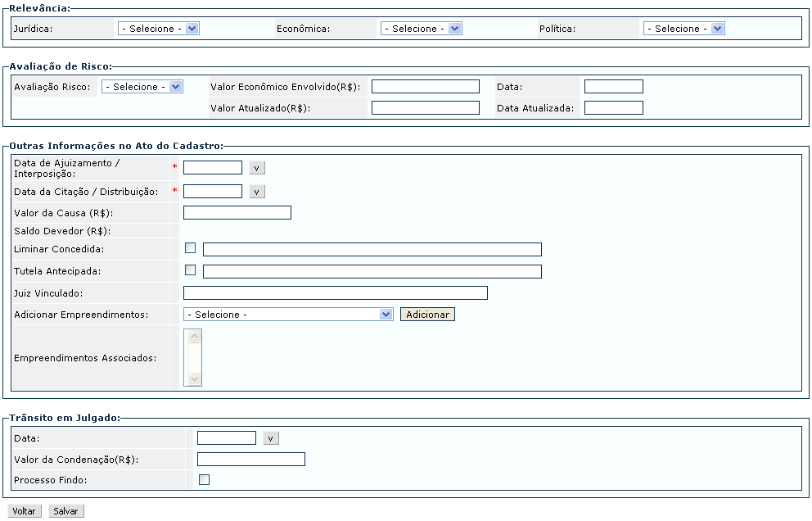812x521 pixels.
Task: Expand the Avaliação Risco dropdown
Action: (x=142, y=87)
